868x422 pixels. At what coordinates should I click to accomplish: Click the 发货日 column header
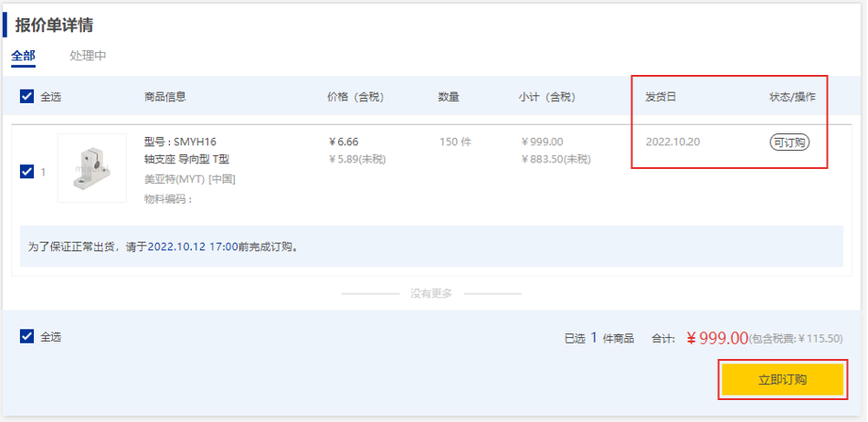click(661, 97)
